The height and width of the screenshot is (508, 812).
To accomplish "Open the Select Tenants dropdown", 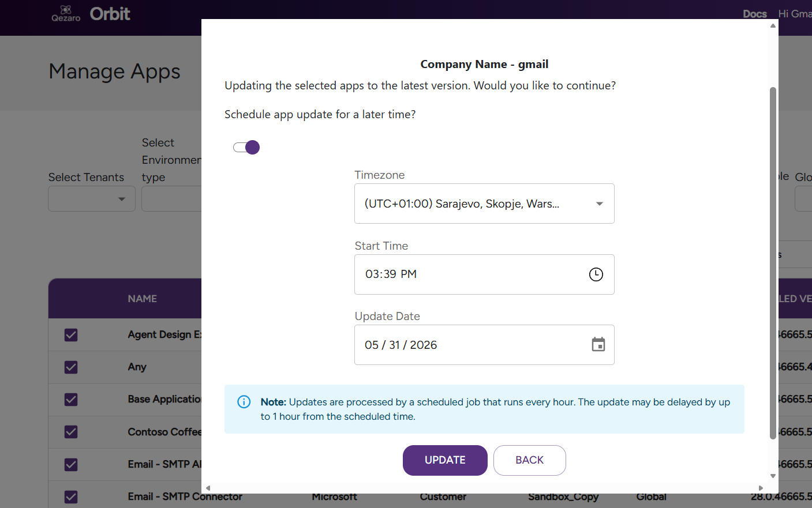I will (92, 199).
